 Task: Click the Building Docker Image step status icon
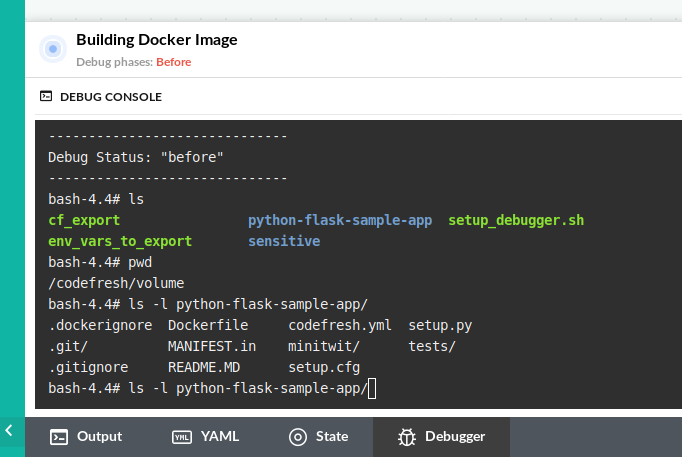pyautogui.click(x=52, y=49)
